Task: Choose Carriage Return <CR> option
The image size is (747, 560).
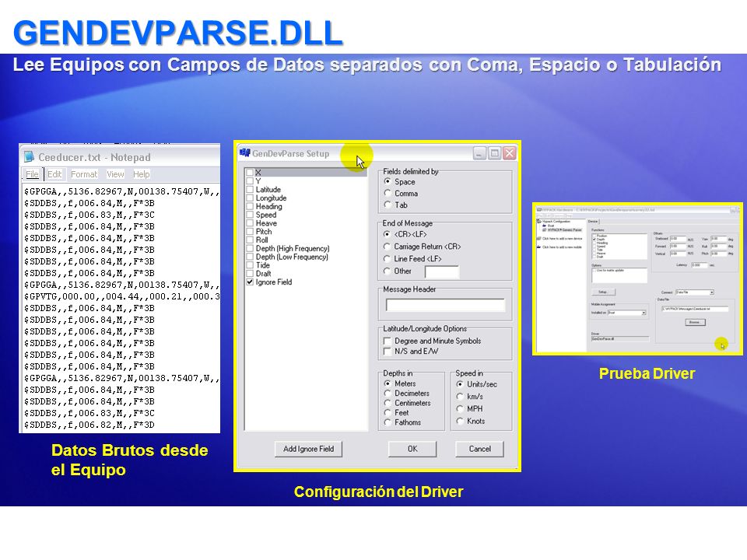Action: click(388, 247)
